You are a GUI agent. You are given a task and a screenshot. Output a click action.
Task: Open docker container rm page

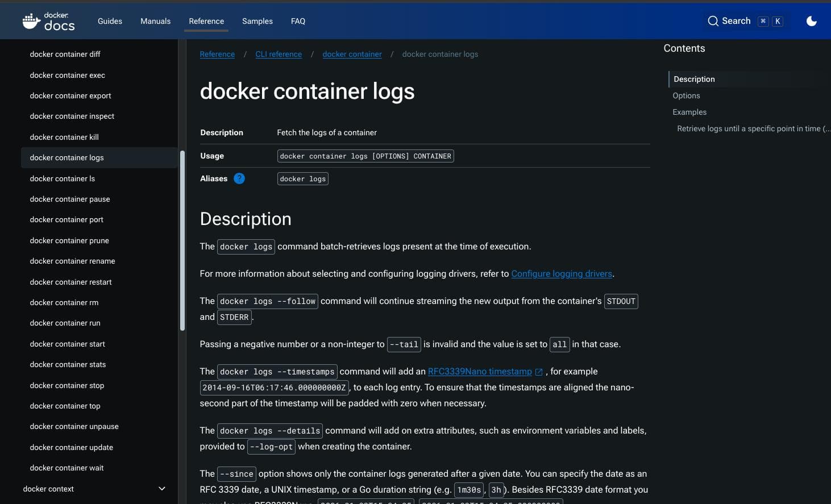pos(64,302)
